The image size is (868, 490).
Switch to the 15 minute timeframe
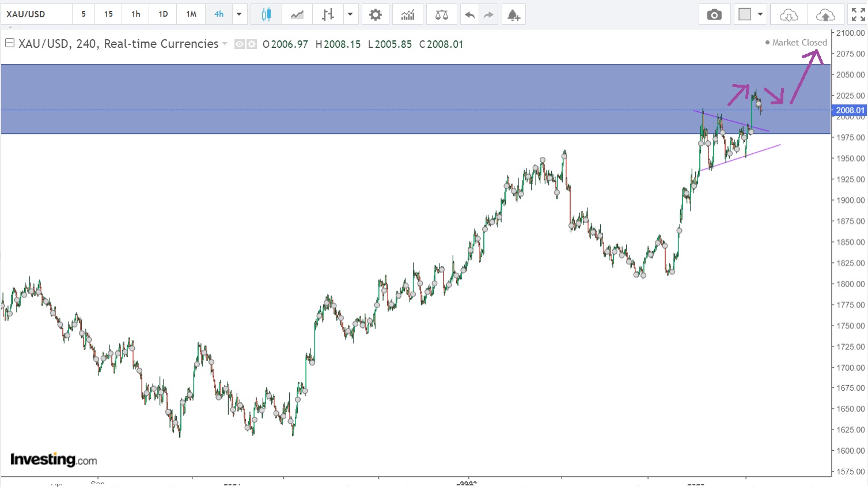click(108, 14)
